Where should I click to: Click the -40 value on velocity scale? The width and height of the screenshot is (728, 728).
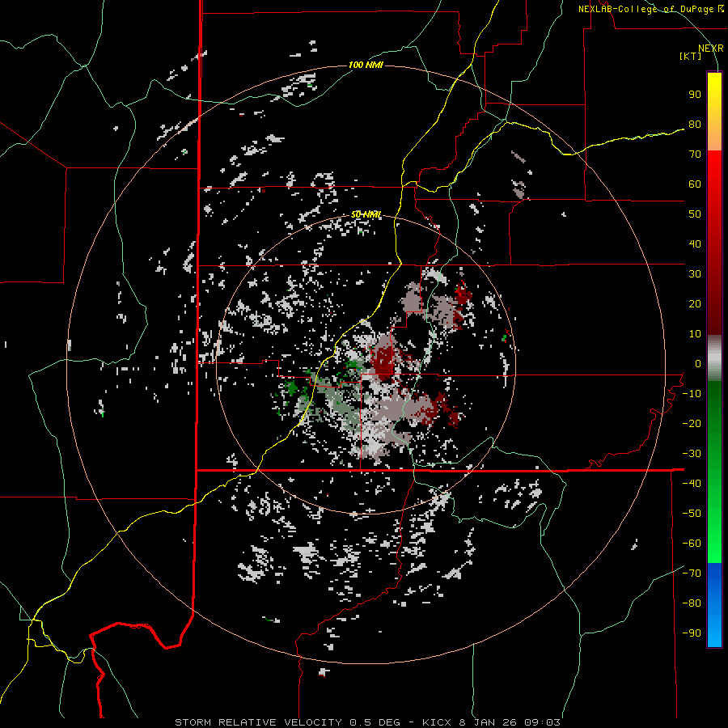click(692, 484)
